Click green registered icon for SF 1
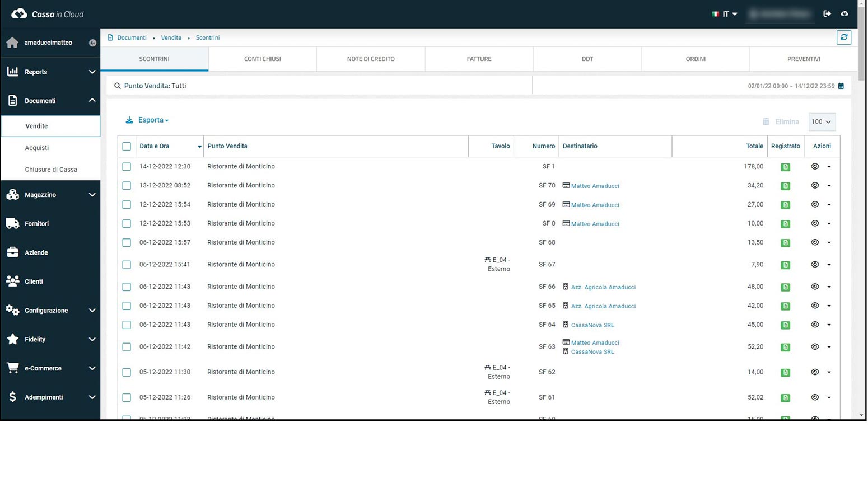Viewport: 868px width, 488px height. [786, 167]
